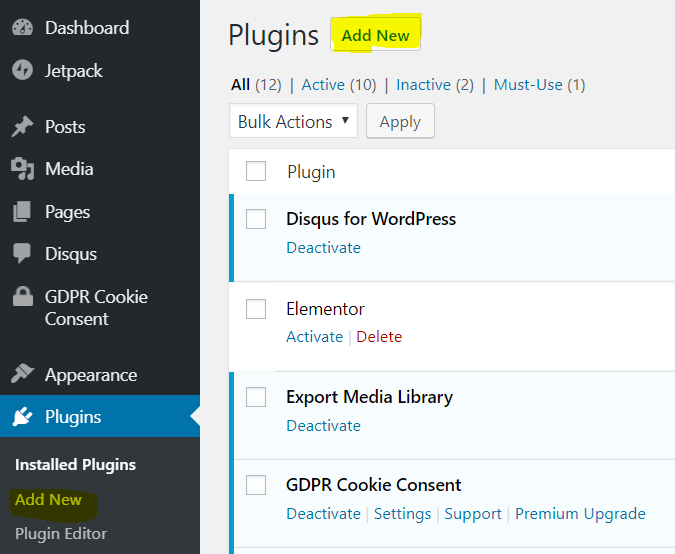
Task: Click the Appearance paintbrush icon
Action: click(x=22, y=374)
